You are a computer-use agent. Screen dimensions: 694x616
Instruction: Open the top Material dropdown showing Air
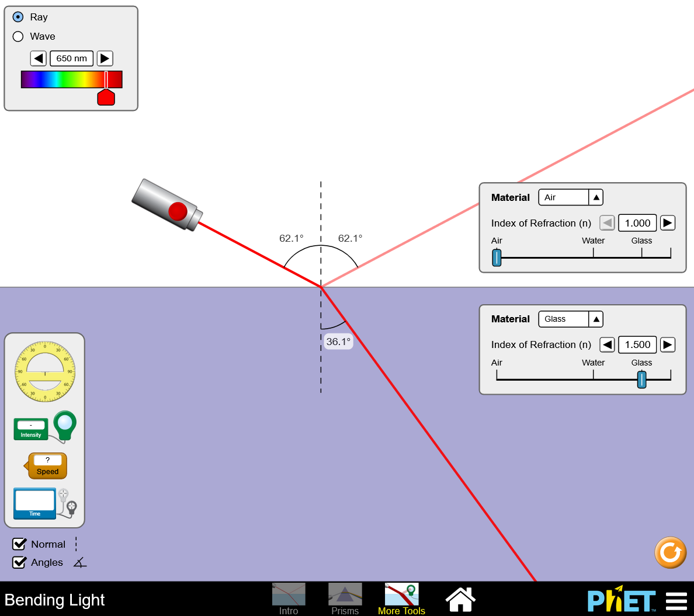pyautogui.click(x=570, y=197)
